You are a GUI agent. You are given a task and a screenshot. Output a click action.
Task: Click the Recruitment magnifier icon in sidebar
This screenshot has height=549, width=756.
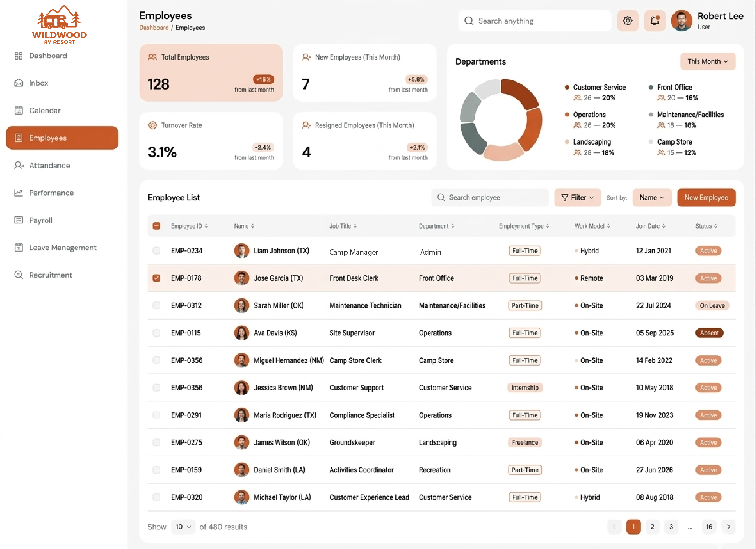[x=19, y=275]
